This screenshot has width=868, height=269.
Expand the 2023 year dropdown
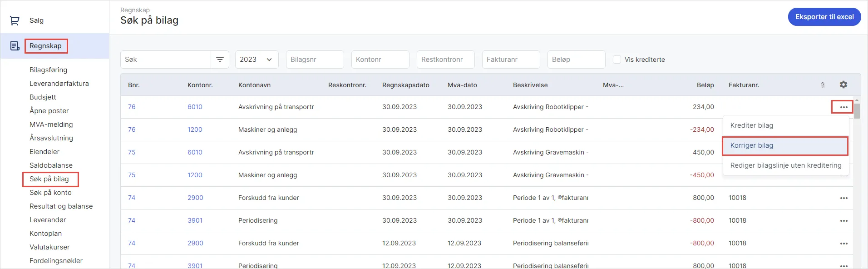pos(256,60)
